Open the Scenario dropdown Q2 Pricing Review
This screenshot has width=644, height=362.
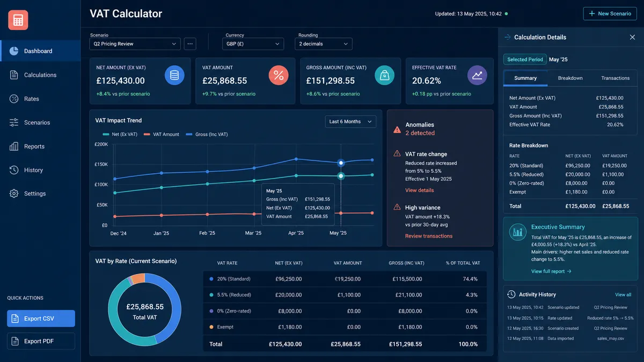click(135, 44)
